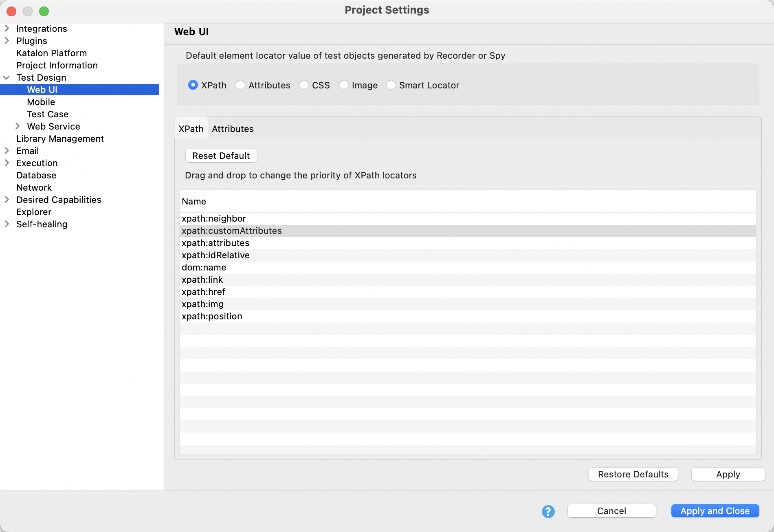Click the Cancel button
Screen dimensions: 774x532
tap(611, 511)
